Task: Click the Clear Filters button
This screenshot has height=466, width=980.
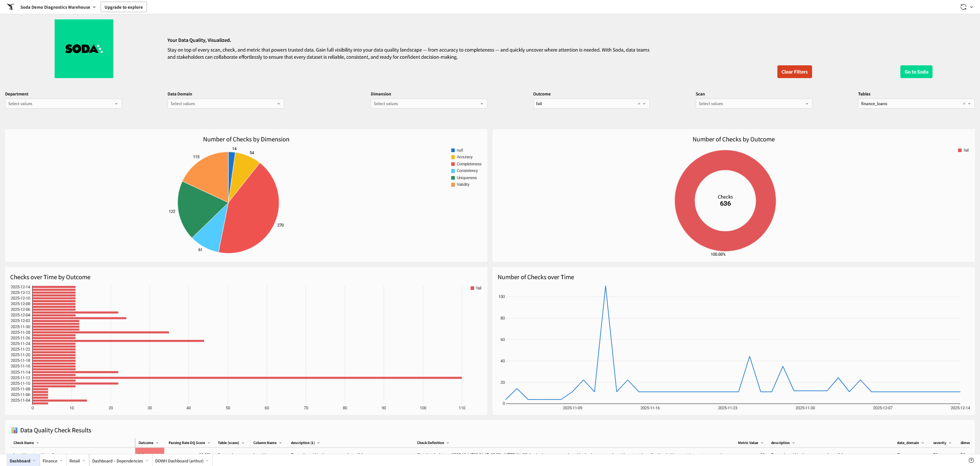Action: tap(794, 72)
